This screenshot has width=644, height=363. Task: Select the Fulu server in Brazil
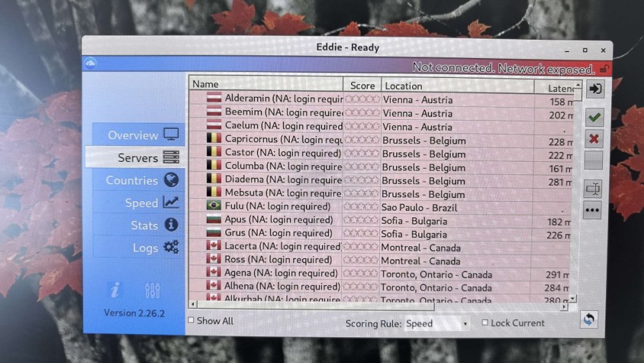point(381,207)
